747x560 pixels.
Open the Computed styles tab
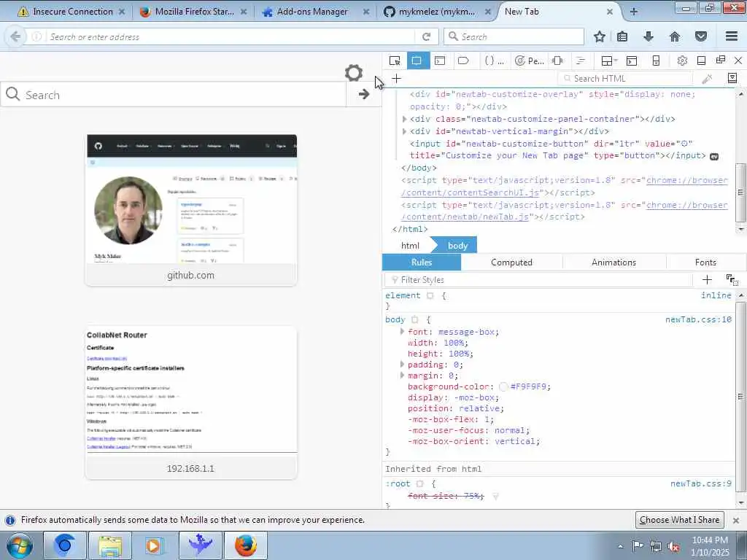coord(511,262)
